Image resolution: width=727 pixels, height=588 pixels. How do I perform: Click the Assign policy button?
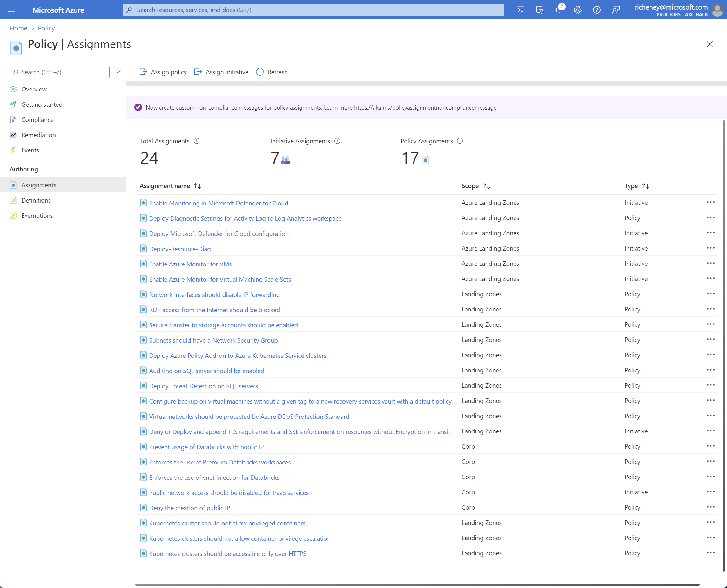pyautogui.click(x=163, y=72)
